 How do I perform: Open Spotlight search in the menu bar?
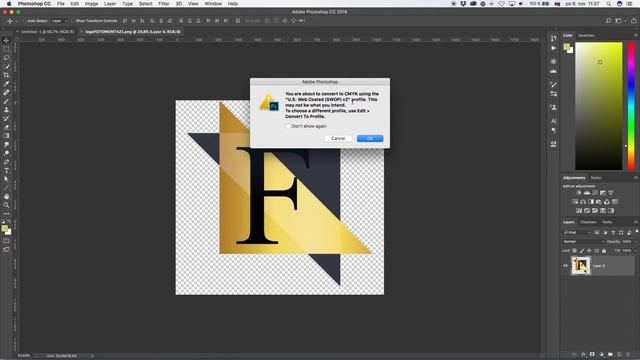tap(608, 4)
